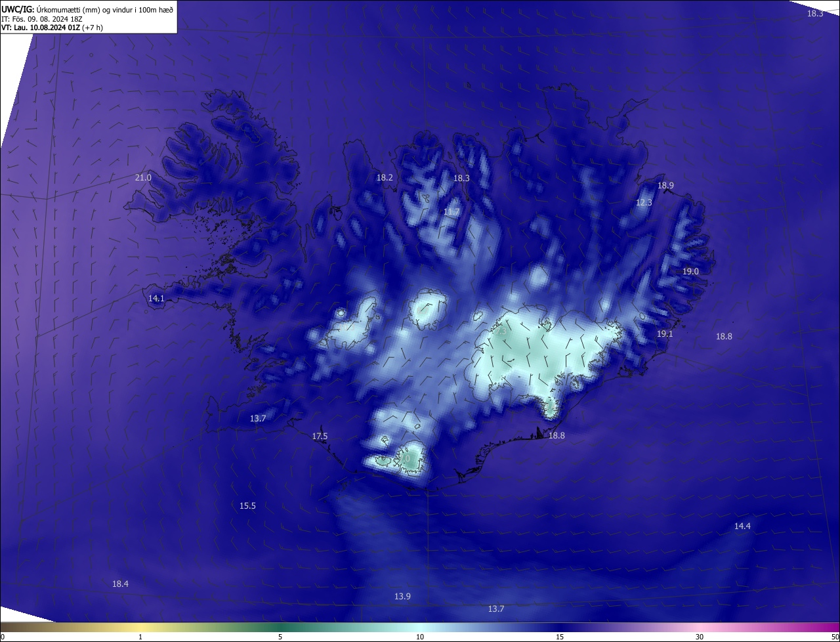Viewport: 840px width, 642px height.
Task: Click the 5 tick label on the color scale
Action: [x=280, y=637]
